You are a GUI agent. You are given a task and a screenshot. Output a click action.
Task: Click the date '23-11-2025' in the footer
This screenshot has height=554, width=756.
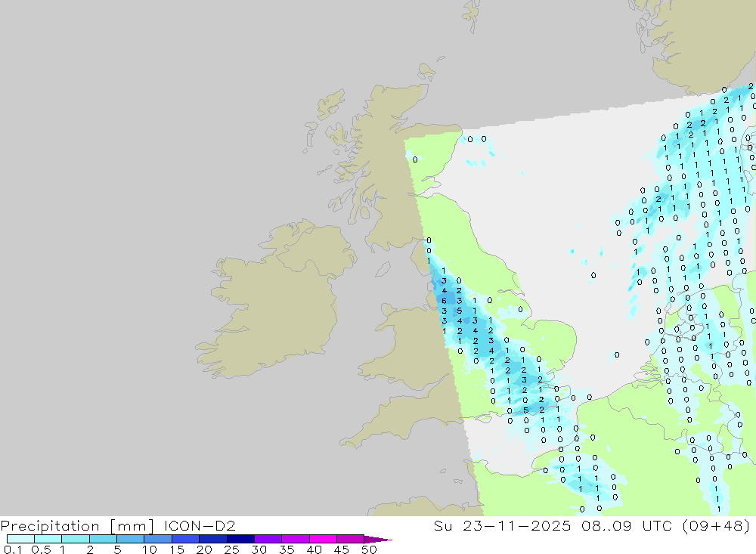(517, 525)
